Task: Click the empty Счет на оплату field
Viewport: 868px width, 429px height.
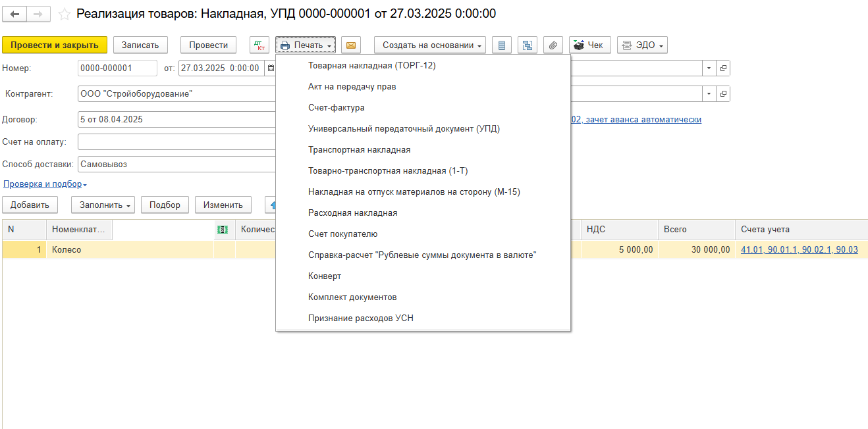Action: click(176, 141)
